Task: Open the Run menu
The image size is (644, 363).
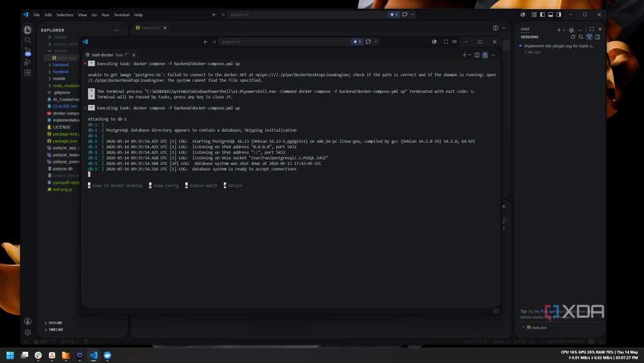Action: [x=105, y=15]
